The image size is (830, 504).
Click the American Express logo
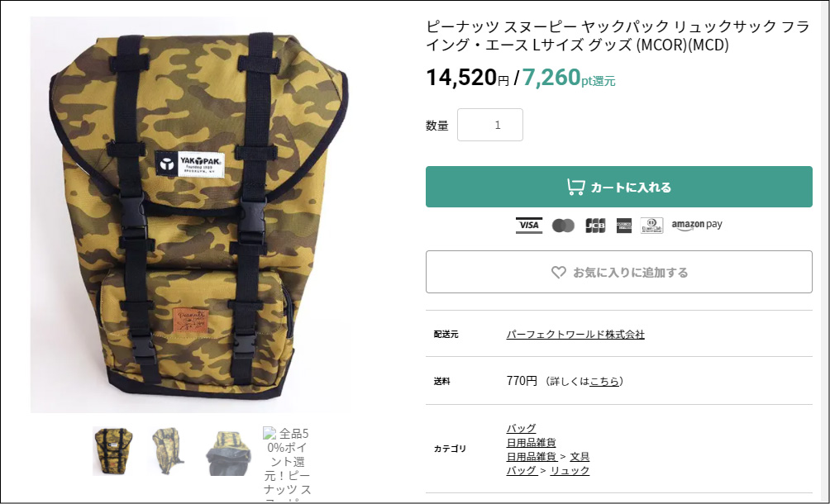(x=624, y=226)
